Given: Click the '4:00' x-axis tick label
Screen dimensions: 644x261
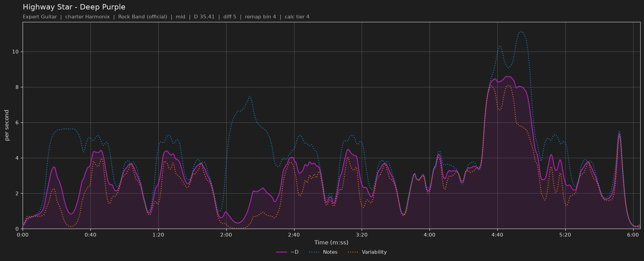Looking at the screenshot, I should pos(430,235).
